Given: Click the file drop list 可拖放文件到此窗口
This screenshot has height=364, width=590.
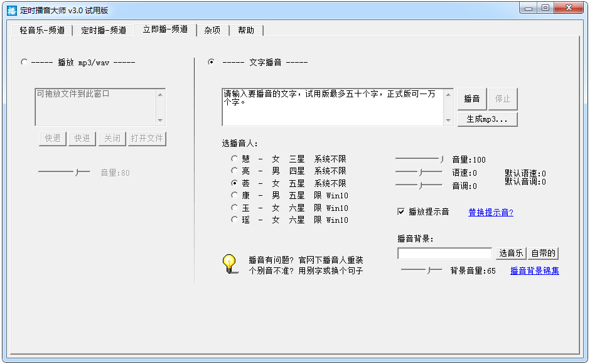Looking at the screenshot, I should click(x=95, y=107).
